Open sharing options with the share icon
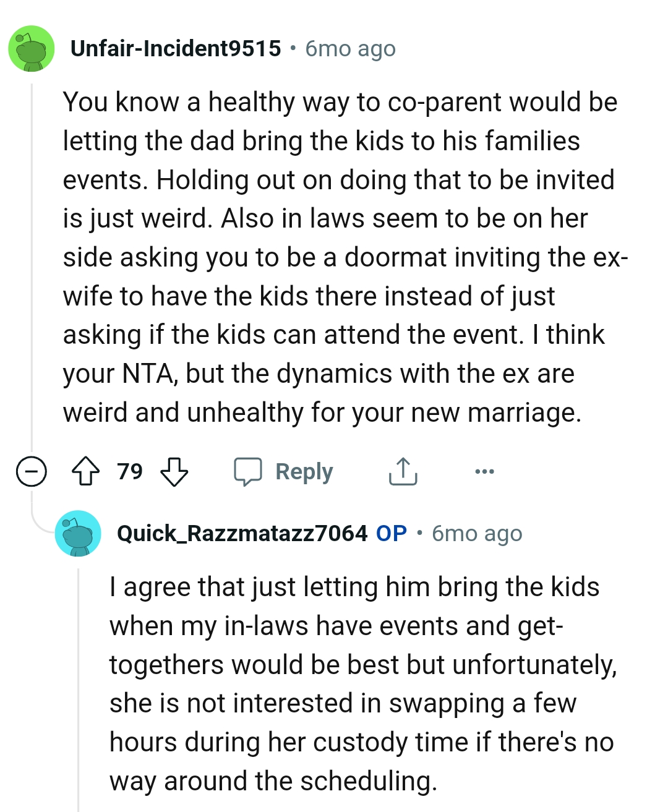Screen dimensions: 668x812 pos(403,471)
